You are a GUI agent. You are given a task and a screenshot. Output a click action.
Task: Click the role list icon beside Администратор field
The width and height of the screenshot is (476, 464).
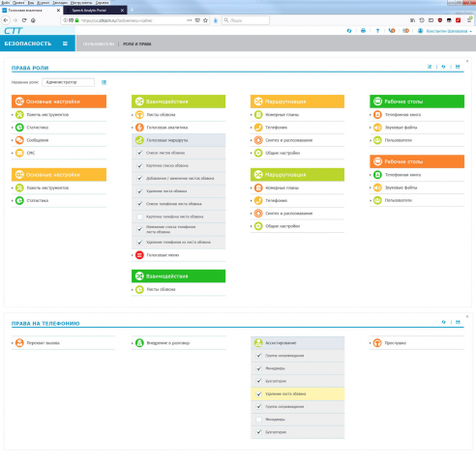pos(104,82)
